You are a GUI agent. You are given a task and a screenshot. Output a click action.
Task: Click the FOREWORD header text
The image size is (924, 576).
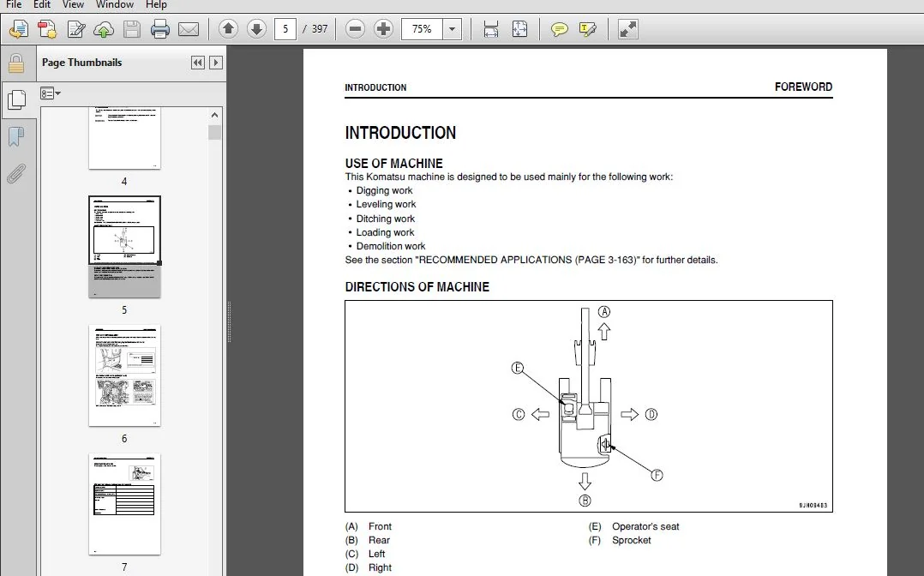click(x=803, y=87)
